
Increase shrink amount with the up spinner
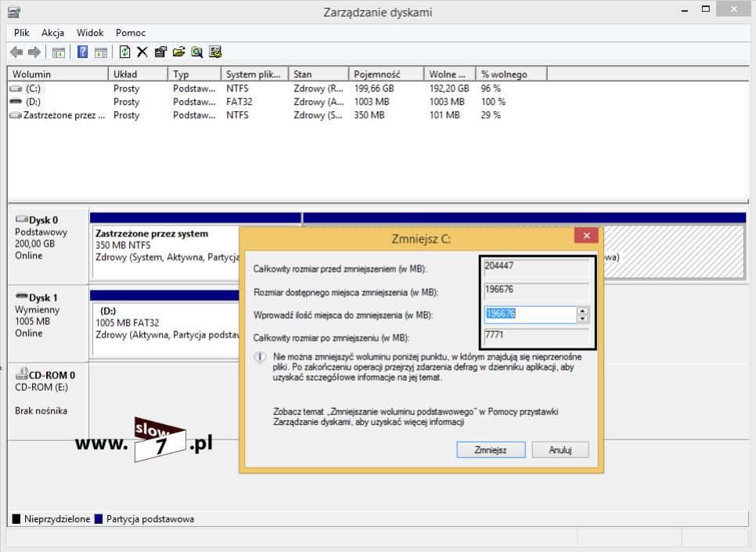[x=582, y=311]
